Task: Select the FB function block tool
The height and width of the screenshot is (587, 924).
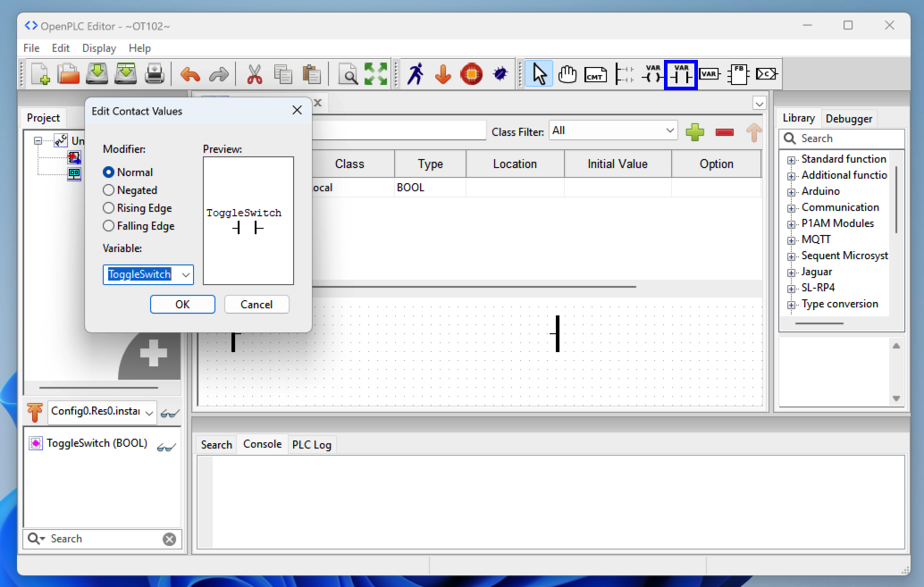Action: pos(738,74)
